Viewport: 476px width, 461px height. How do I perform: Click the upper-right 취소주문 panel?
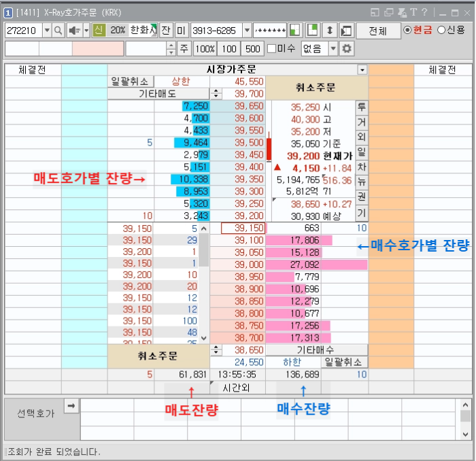pos(317,88)
